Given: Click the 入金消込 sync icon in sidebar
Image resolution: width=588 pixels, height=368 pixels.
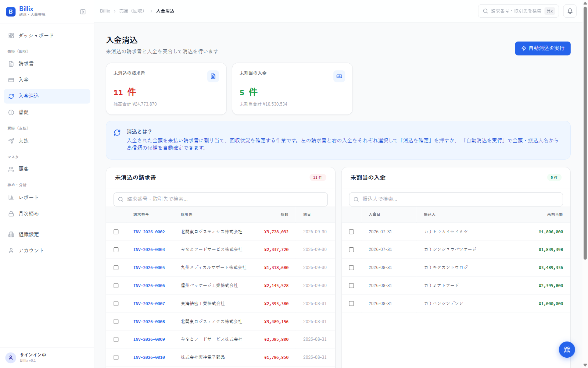Looking at the screenshot, I should click(x=11, y=96).
